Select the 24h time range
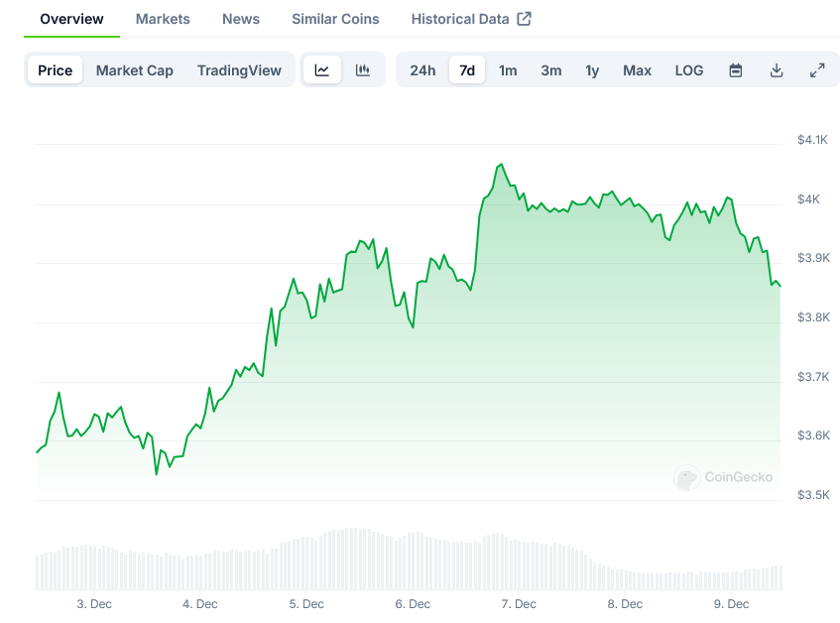Viewport: 840px width, 623px height. click(x=422, y=70)
